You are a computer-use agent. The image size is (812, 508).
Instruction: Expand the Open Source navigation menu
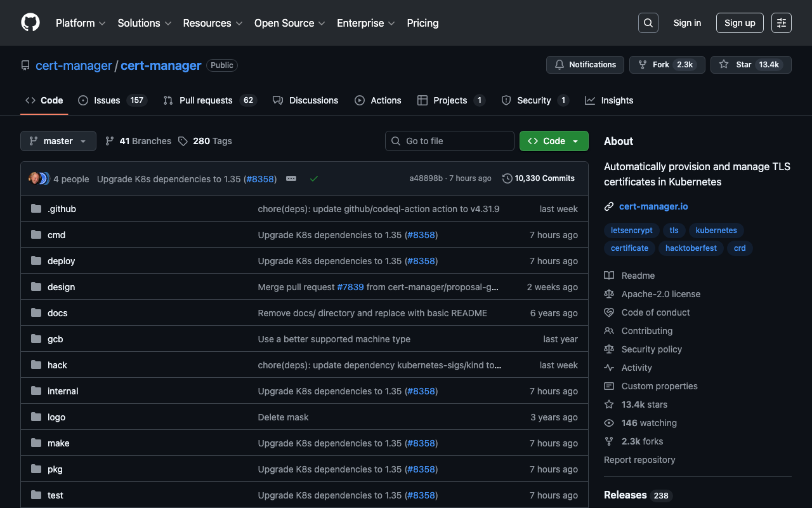(x=289, y=23)
